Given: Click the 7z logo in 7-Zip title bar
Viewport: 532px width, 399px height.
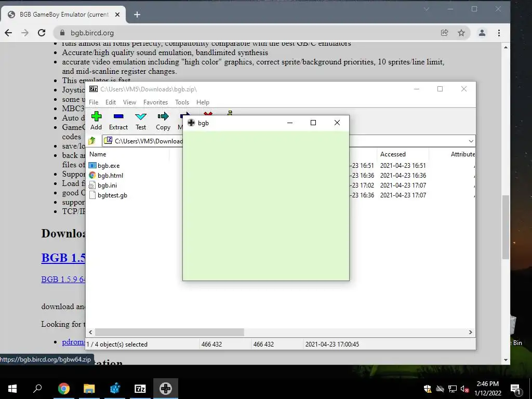Looking at the screenshot, I should (94, 89).
